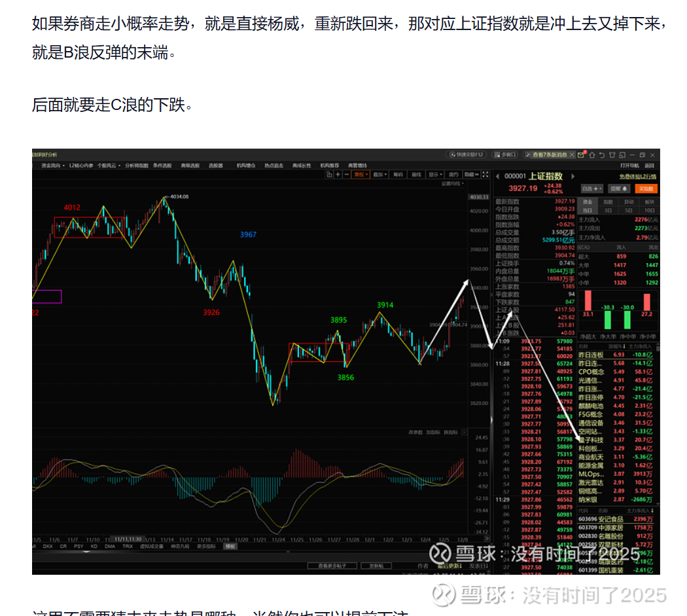This screenshot has height=616, width=687.
Task: Click the home house icon in title bar
Action: click(x=592, y=154)
